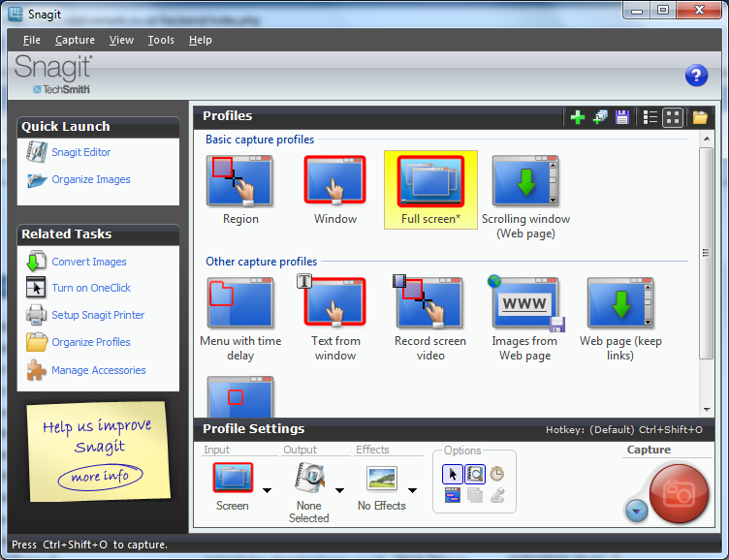The height and width of the screenshot is (560, 729).
Task: Open the organize profiles folder icon in toolbar
Action: (700, 117)
